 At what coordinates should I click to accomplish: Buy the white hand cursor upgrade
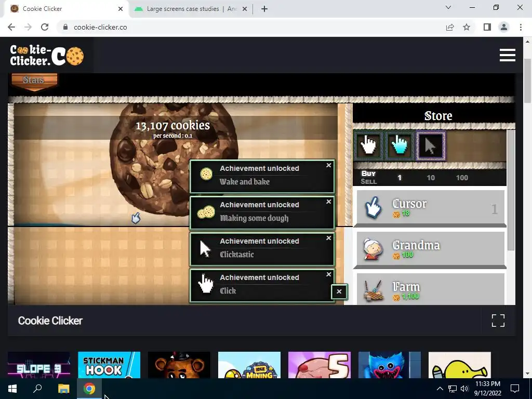[368, 145]
